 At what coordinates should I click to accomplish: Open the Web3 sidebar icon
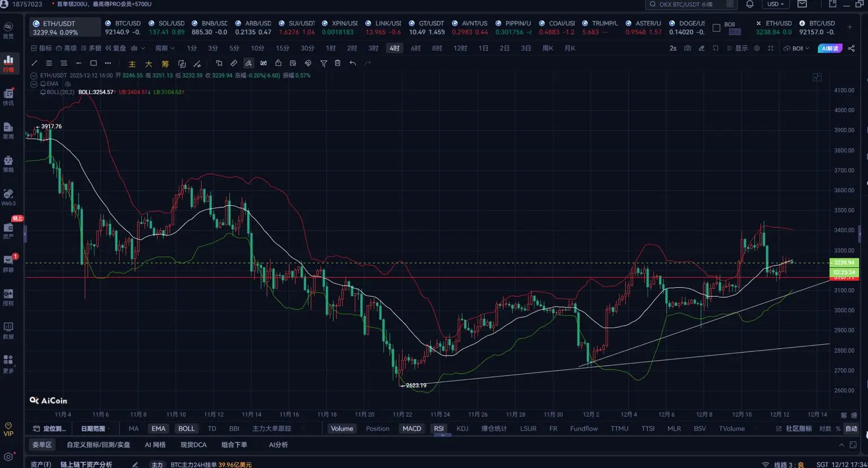pos(8,197)
